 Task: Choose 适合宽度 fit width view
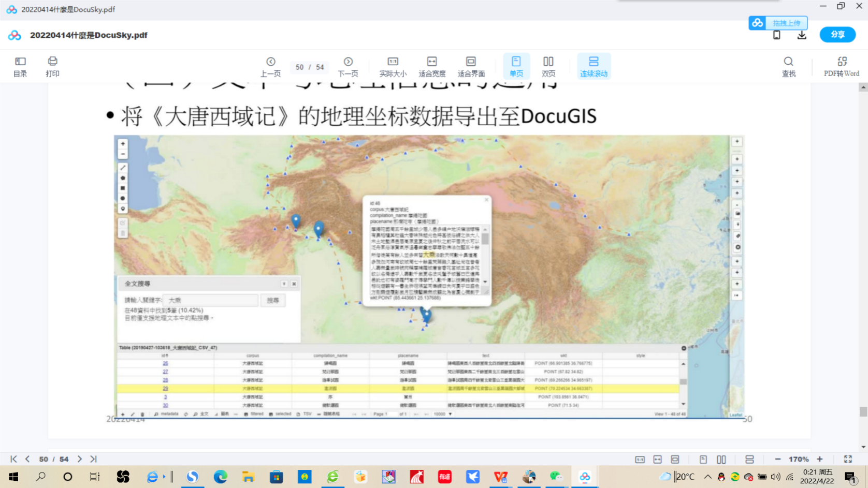432,67
